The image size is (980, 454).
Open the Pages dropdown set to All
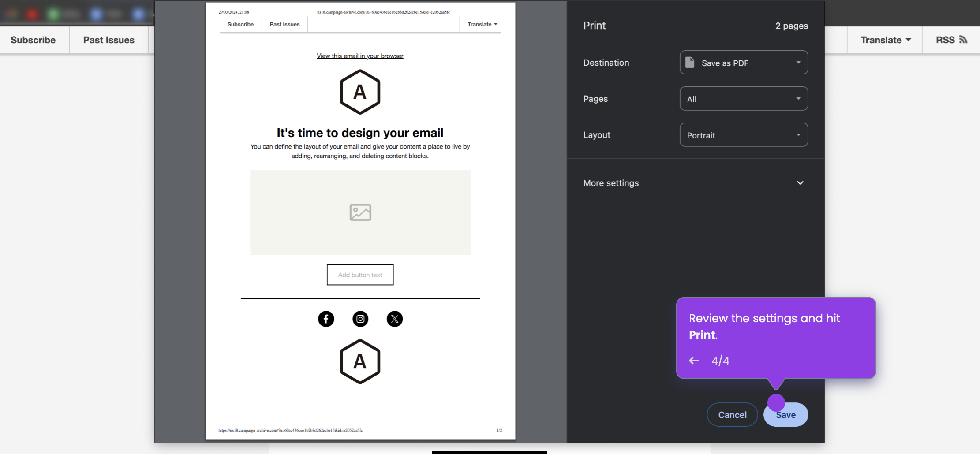[x=743, y=98]
